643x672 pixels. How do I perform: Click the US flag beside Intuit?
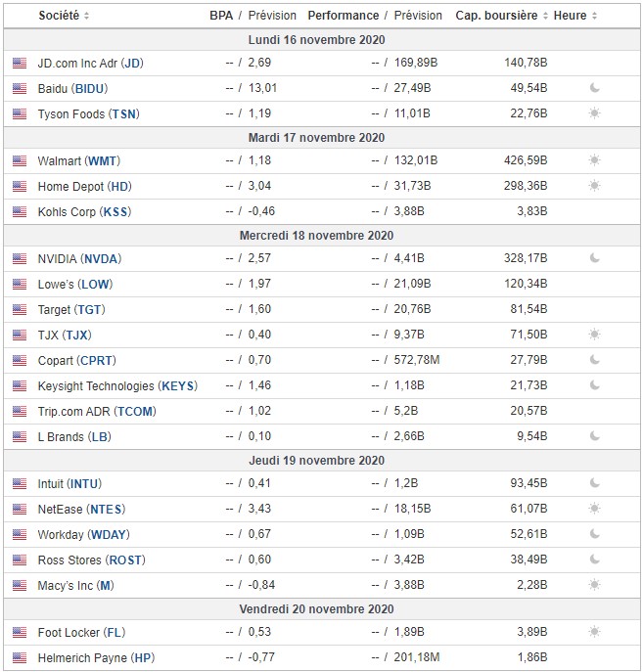[20, 483]
